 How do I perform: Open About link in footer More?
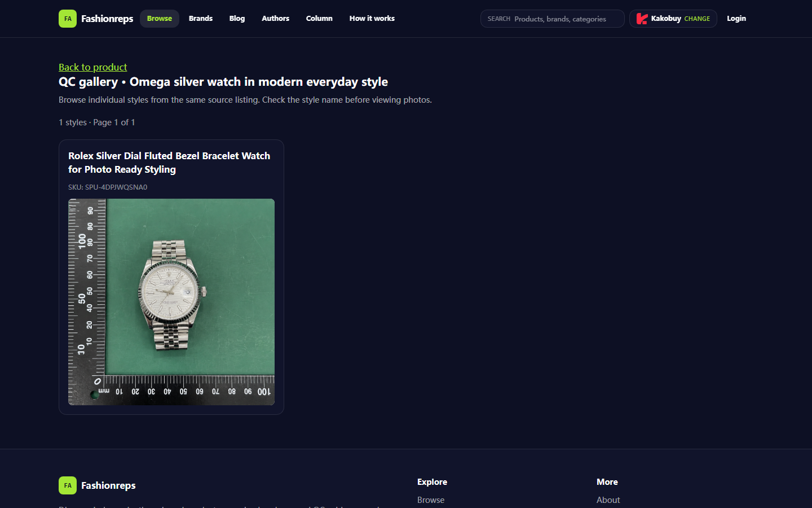[608, 500]
